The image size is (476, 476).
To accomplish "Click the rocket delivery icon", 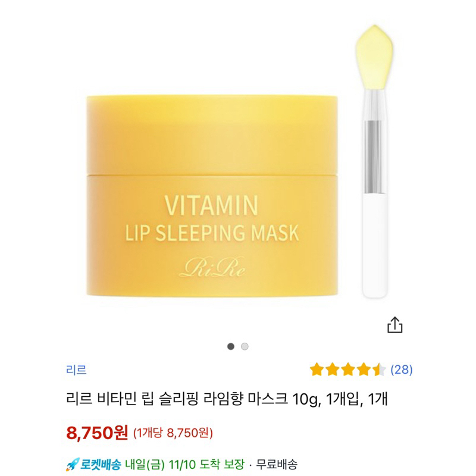I will click(x=73, y=464).
